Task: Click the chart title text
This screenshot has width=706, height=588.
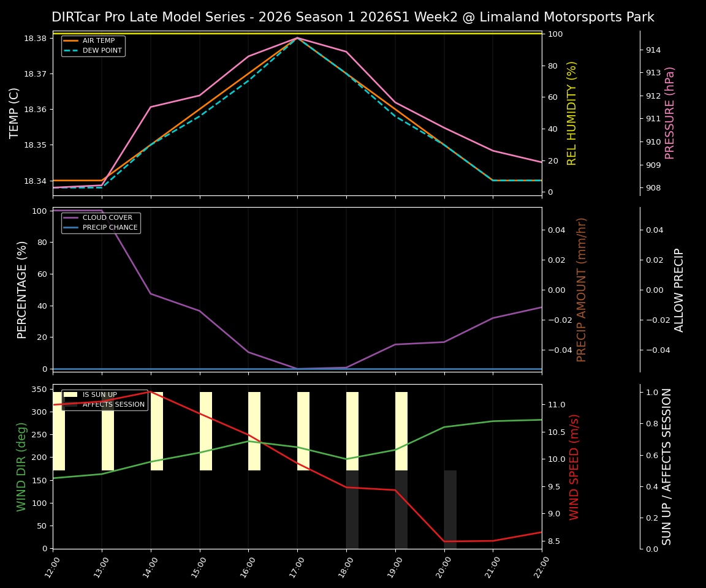Action: 353,17
